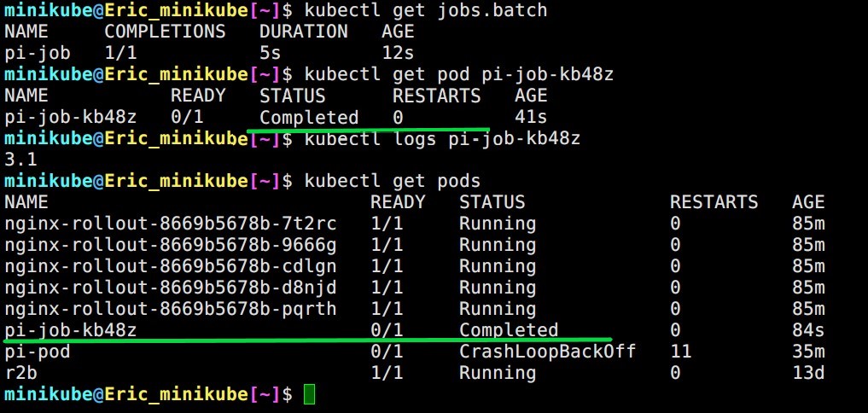The image size is (868, 413).
Task: Select the 1/1 completions value for pi-job
Action: pos(120,53)
